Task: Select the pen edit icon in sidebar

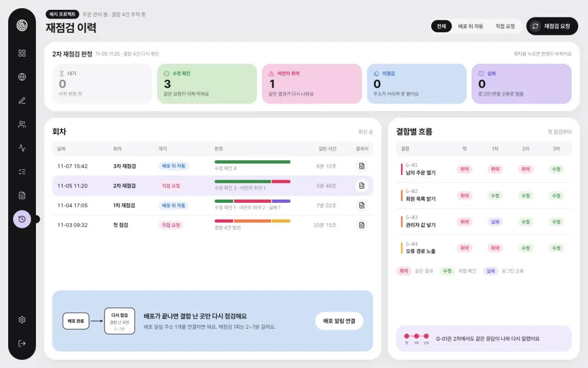Action: (x=22, y=101)
